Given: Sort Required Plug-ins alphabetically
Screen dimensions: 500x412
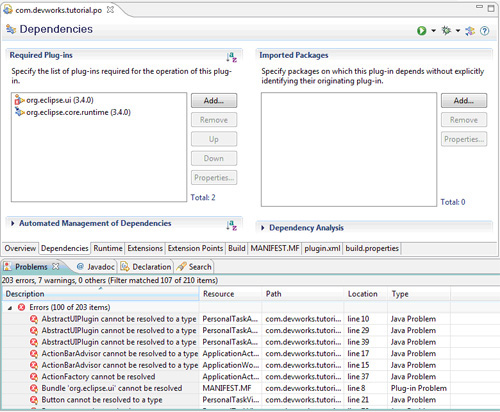Looking at the screenshot, I should (231, 57).
